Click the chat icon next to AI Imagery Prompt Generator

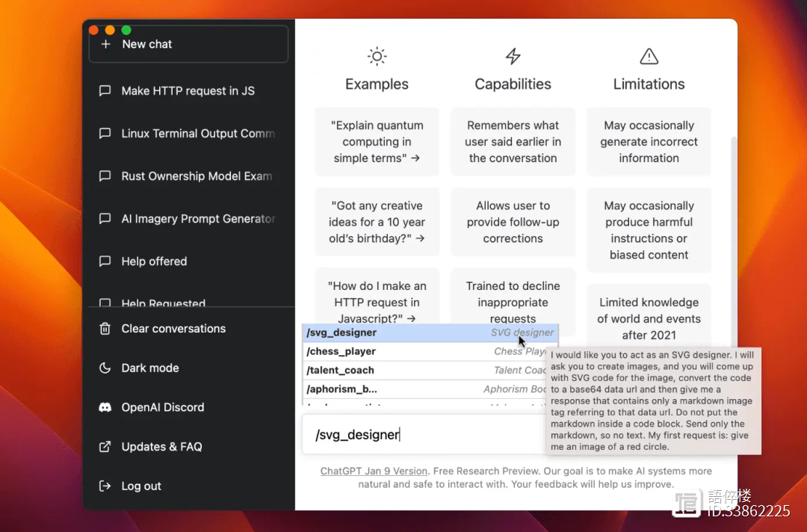pyautogui.click(x=105, y=219)
